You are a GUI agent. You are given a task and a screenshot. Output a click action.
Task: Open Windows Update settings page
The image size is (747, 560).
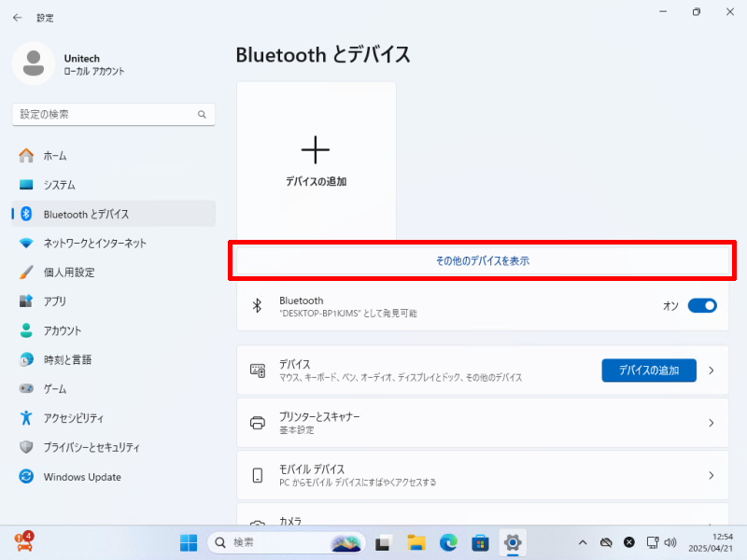[113, 476]
